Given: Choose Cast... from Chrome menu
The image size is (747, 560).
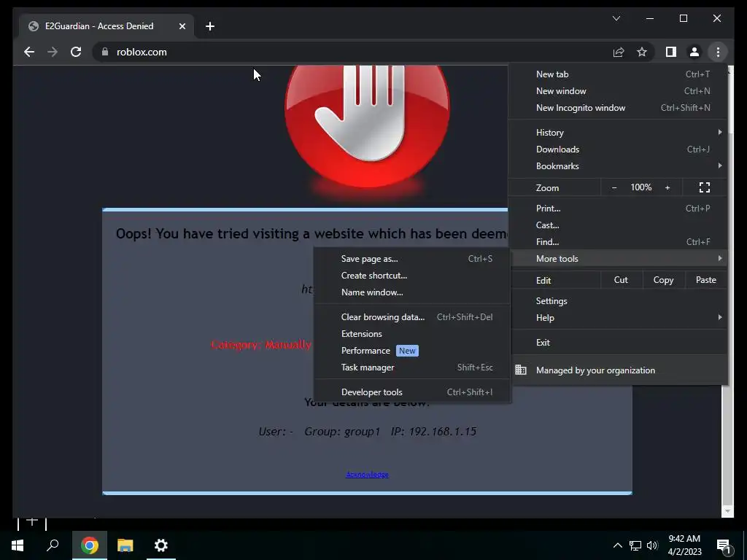Looking at the screenshot, I should pyautogui.click(x=618, y=225).
